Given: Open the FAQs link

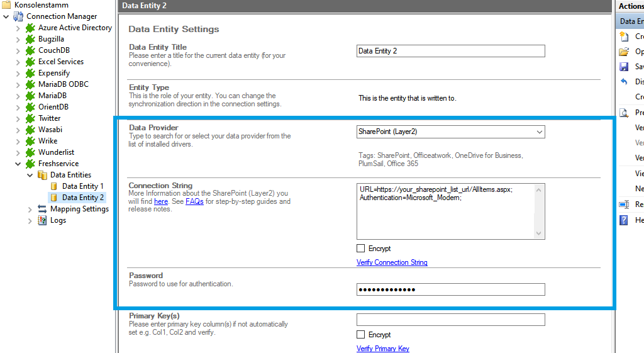Looking at the screenshot, I should click(x=194, y=201).
